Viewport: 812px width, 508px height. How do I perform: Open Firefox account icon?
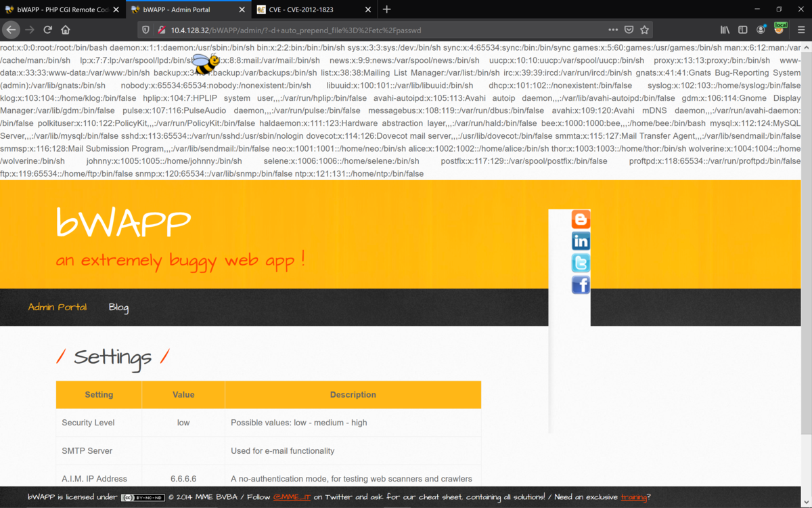(x=761, y=30)
